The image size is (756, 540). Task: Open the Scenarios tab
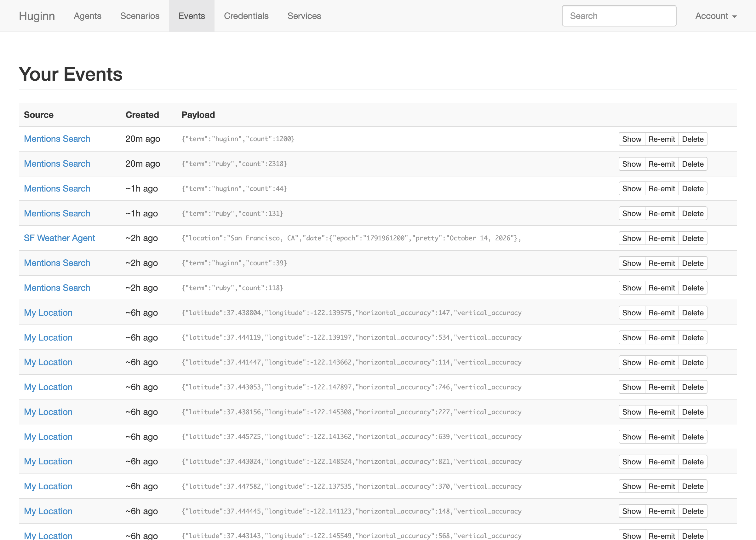[140, 16]
